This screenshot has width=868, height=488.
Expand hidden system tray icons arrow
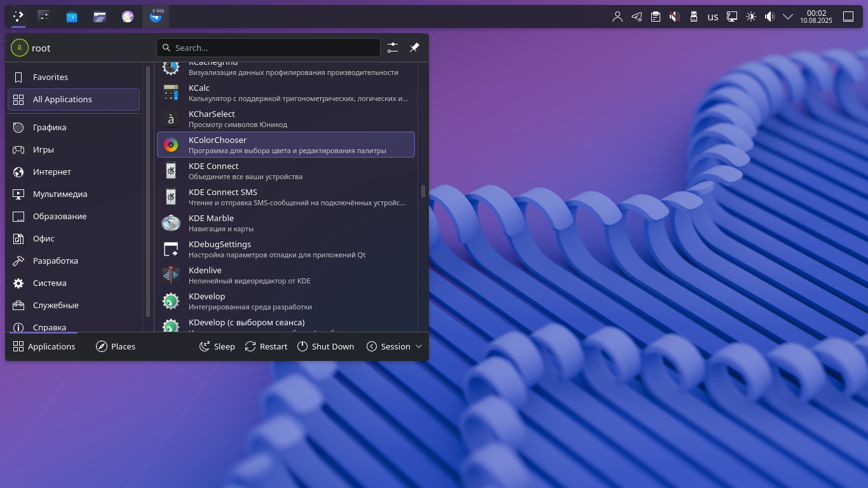tap(788, 17)
